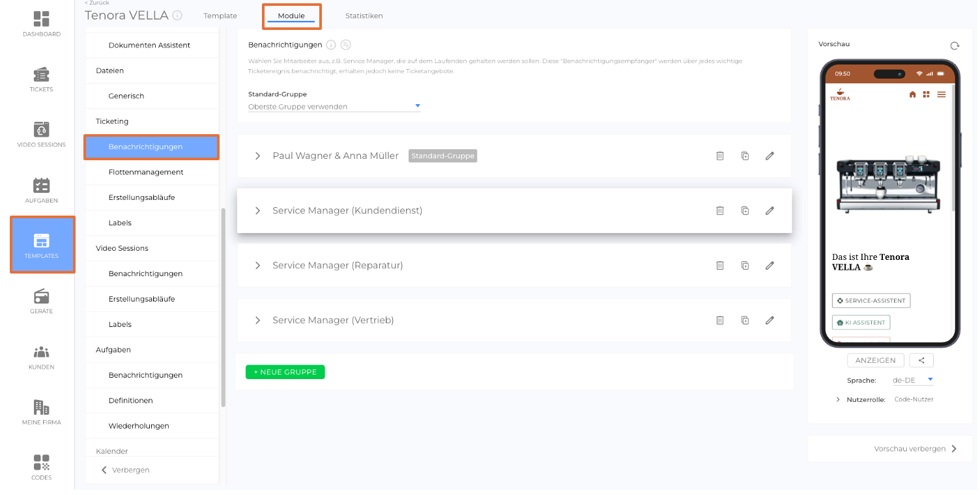Expand the Service Manager (Vertrieb) group
980x495 pixels.
257,320
